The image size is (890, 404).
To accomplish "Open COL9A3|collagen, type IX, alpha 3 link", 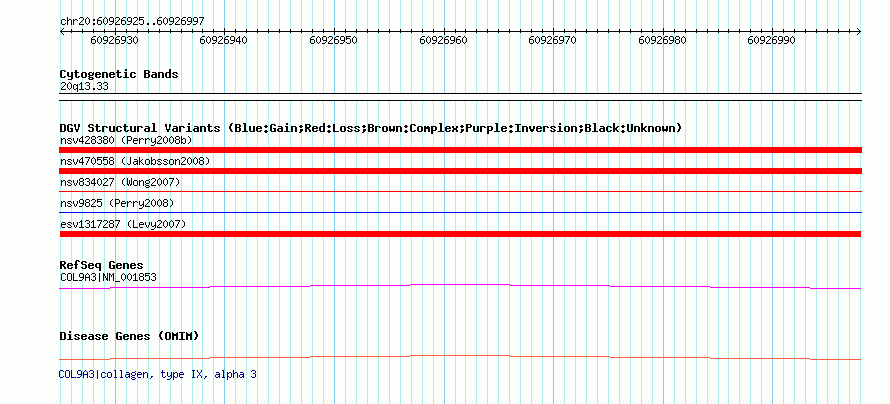I will tap(158, 374).
